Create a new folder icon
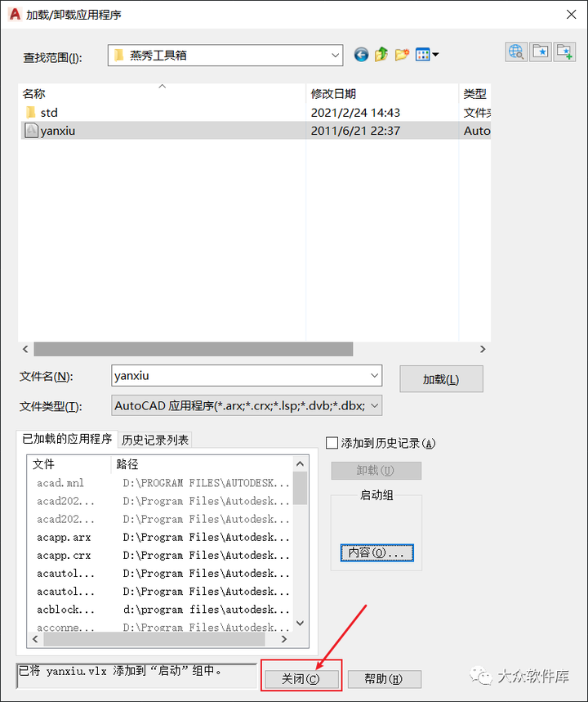The width and height of the screenshot is (588, 702). [x=402, y=55]
